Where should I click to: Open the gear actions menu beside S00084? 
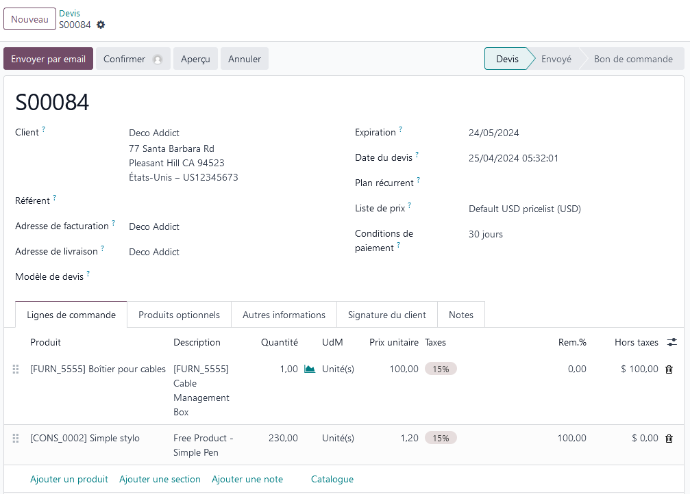pos(101,25)
